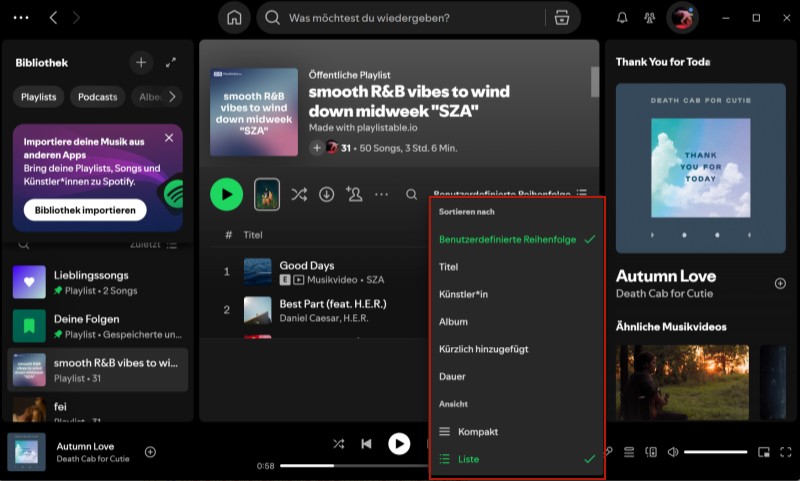This screenshot has width=800, height=481.
Task: Go forward with the right arrow
Action: pyautogui.click(x=77, y=17)
